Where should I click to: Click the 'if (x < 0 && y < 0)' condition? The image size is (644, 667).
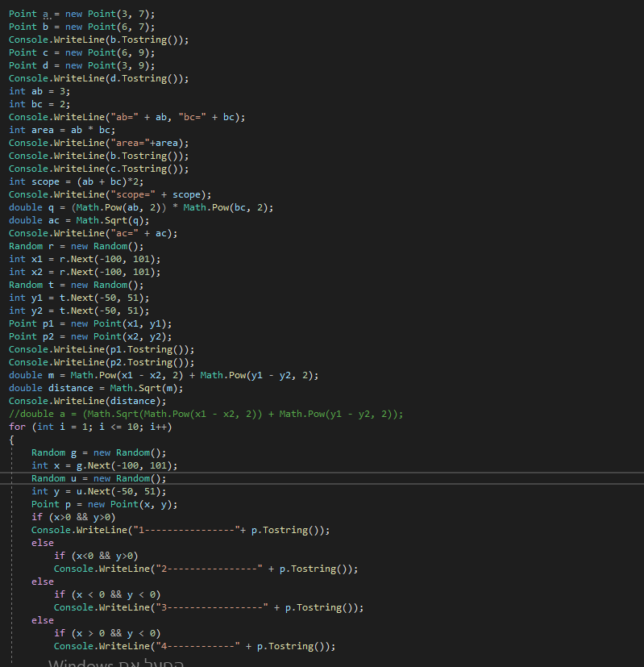pos(107,594)
